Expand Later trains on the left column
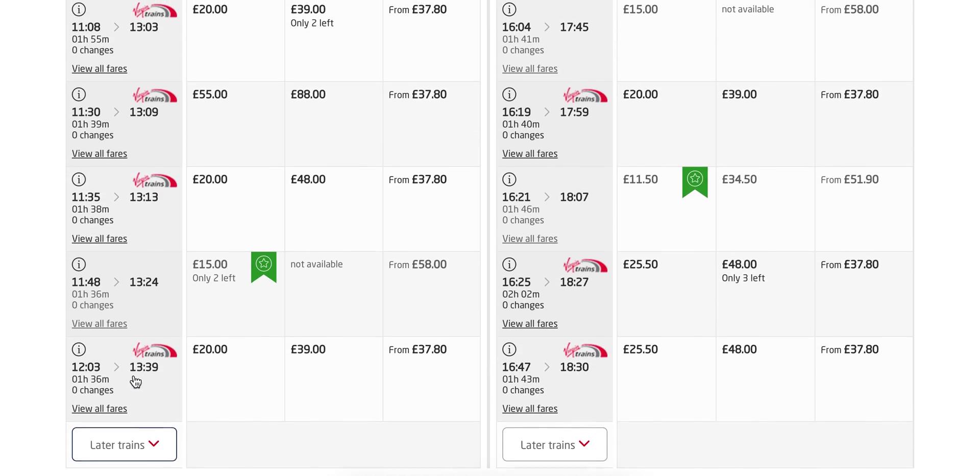The height and width of the screenshot is (476, 980). point(124,444)
